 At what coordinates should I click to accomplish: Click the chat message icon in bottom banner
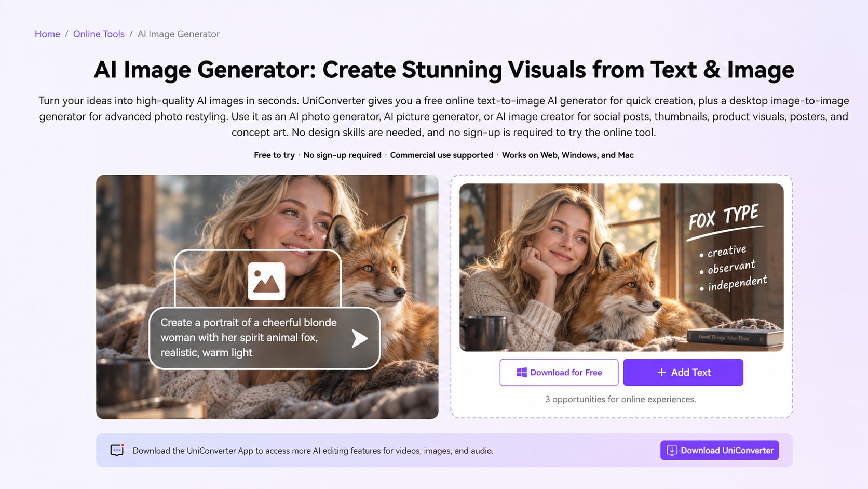pos(117,450)
